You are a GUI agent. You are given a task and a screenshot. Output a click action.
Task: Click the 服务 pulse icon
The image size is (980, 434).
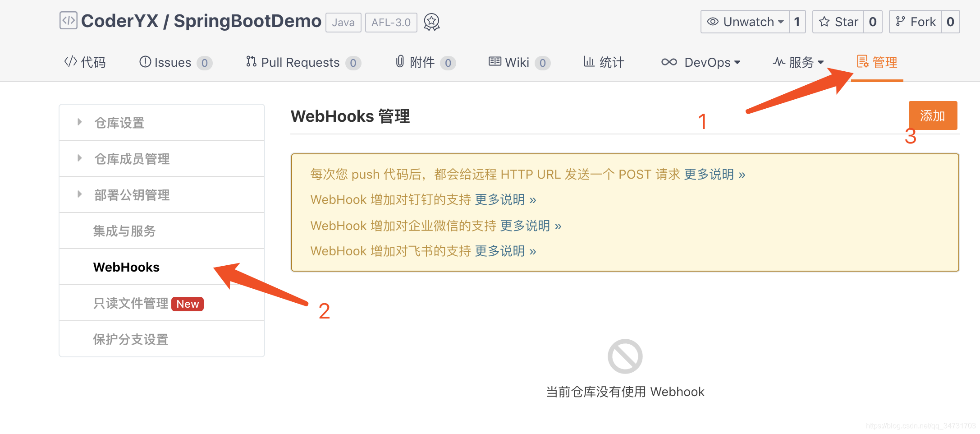779,62
